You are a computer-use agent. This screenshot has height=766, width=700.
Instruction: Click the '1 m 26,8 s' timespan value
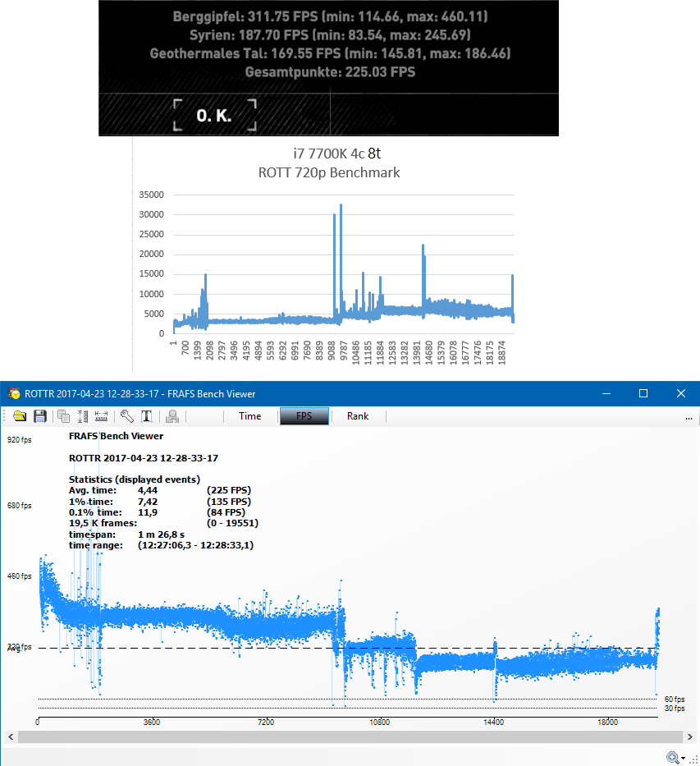161,534
